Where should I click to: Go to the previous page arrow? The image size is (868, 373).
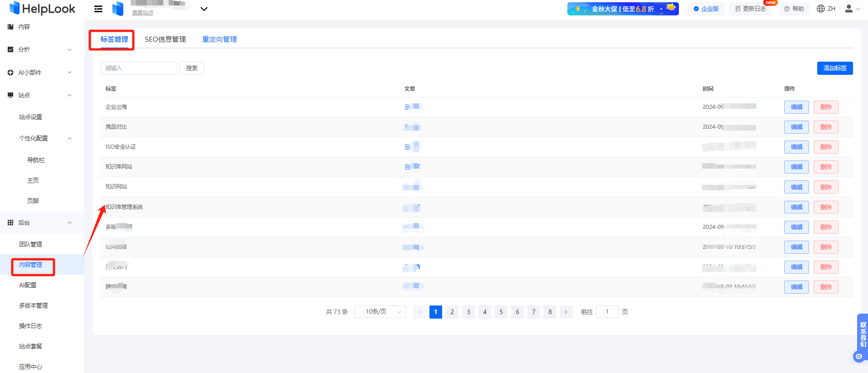419,312
